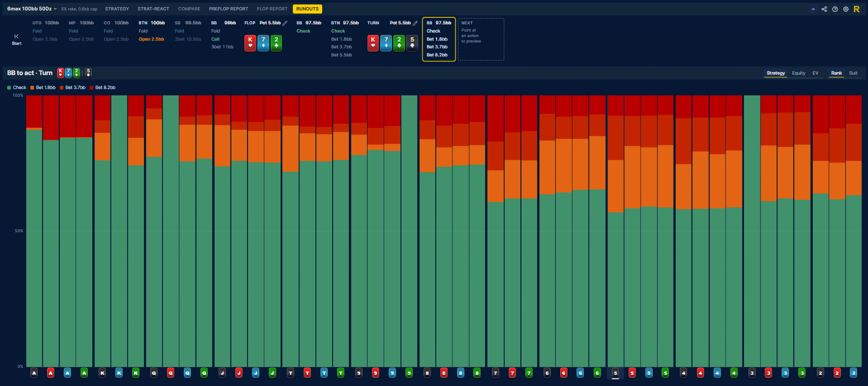868x386 pixels.
Task: Open the help question mark icon
Action: pyautogui.click(x=835, y=9)
